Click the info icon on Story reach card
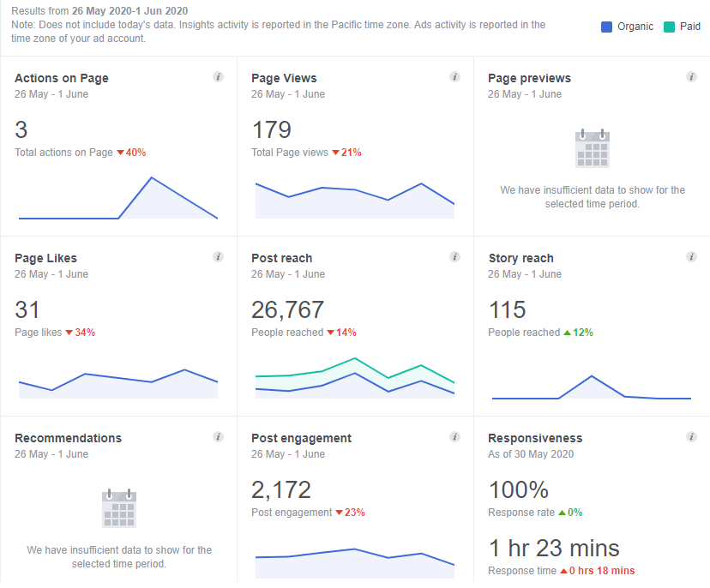Image resolution: width=710 pixels, height=588 pixels. (691, 256)
